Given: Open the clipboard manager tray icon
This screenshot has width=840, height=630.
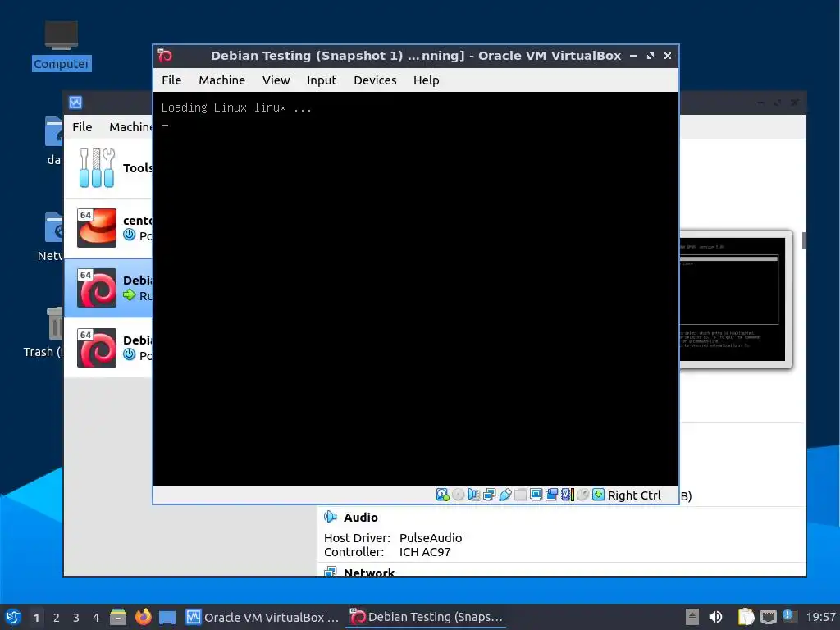Looking at the screenshot, I should point(746,617).
